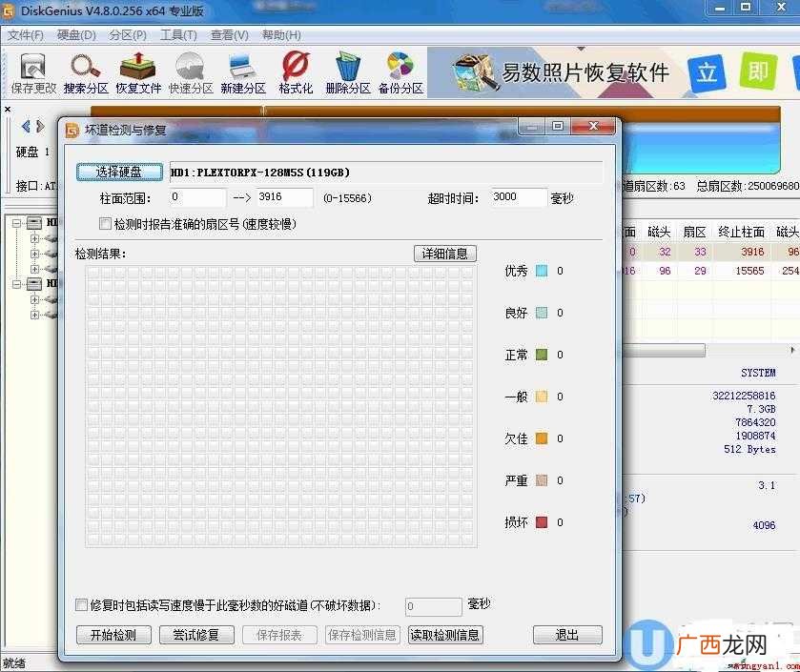Click Quick Partition (快速分区) icon
This screenshot has width=800, height=672.
pyautogui.click(x=191, y=73)
